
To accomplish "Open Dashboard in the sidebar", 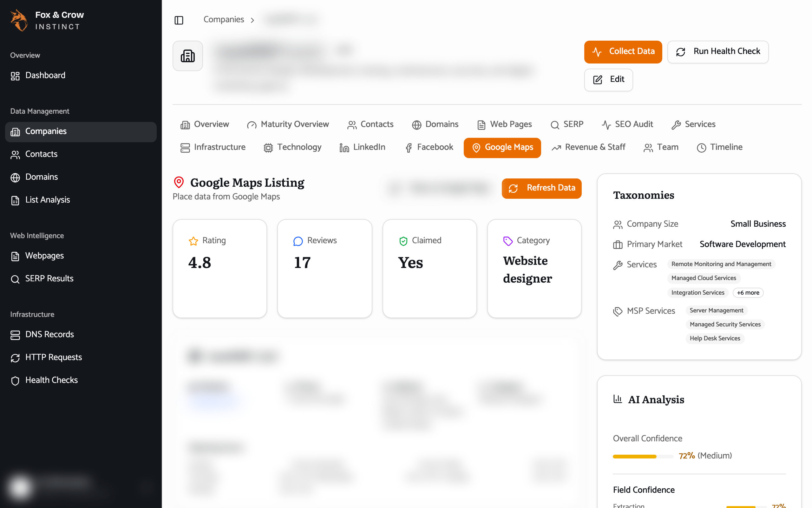I will [81, 75].
